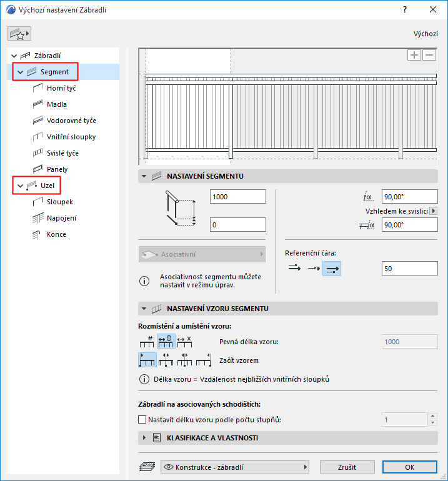Expand KLASIFIKACE A VLASTNOSTI panel

[x=144, y=438]
